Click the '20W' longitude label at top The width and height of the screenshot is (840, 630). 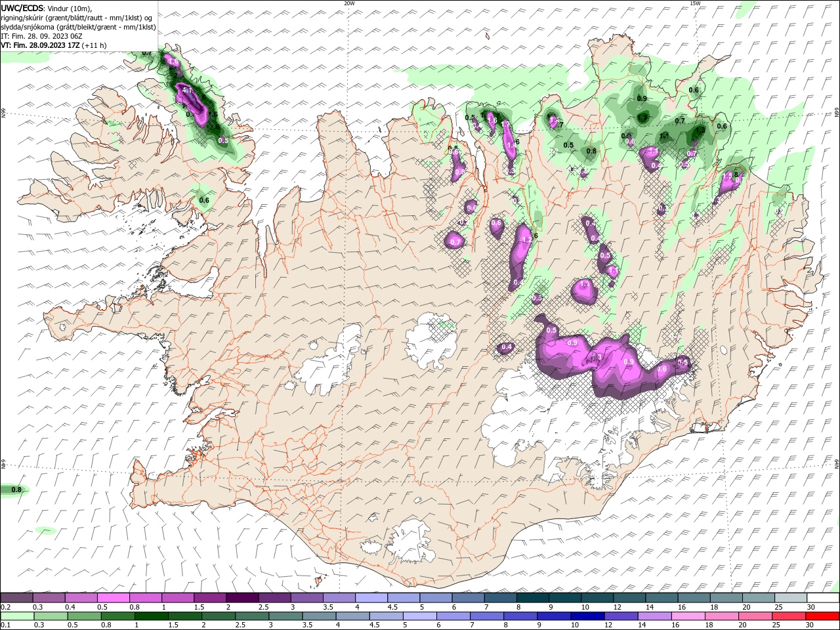click(349, 3)
